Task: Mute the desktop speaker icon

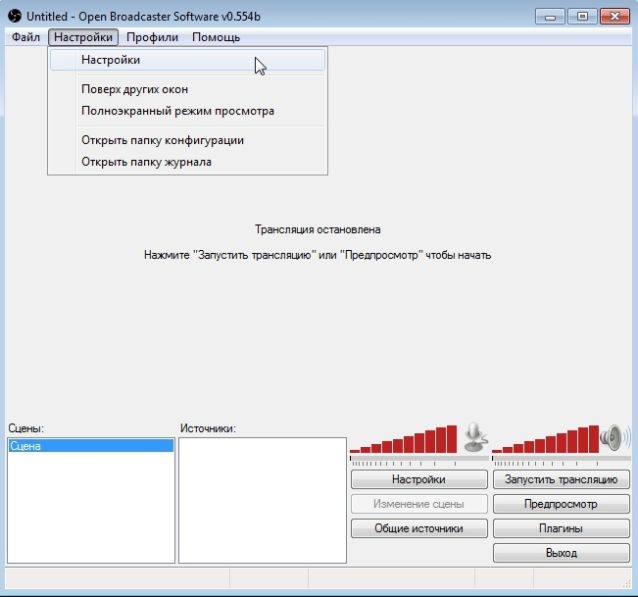Action: pyautogui.click(x=615, y=437)
